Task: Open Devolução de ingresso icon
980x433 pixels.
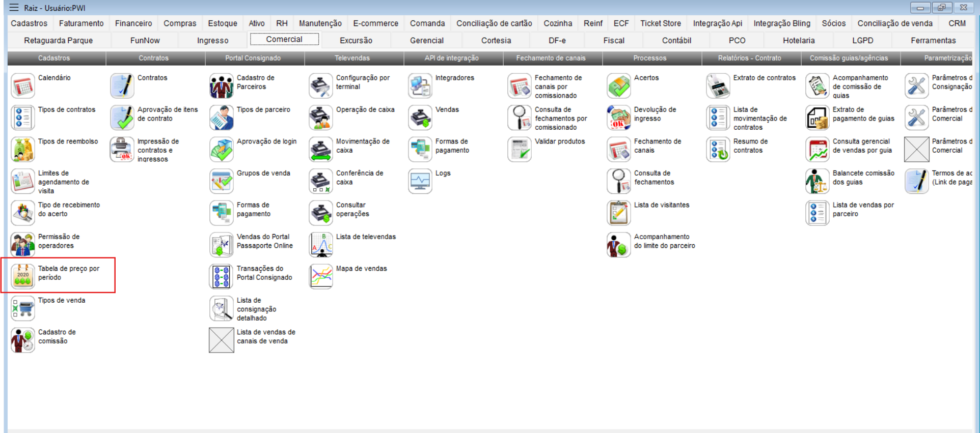Action: click(x=619, y=118)
